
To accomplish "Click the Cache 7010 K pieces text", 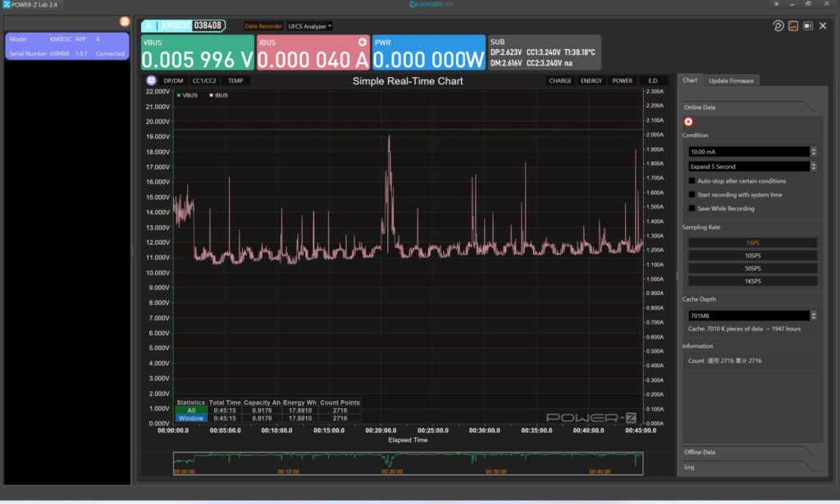I will (745, 329).
